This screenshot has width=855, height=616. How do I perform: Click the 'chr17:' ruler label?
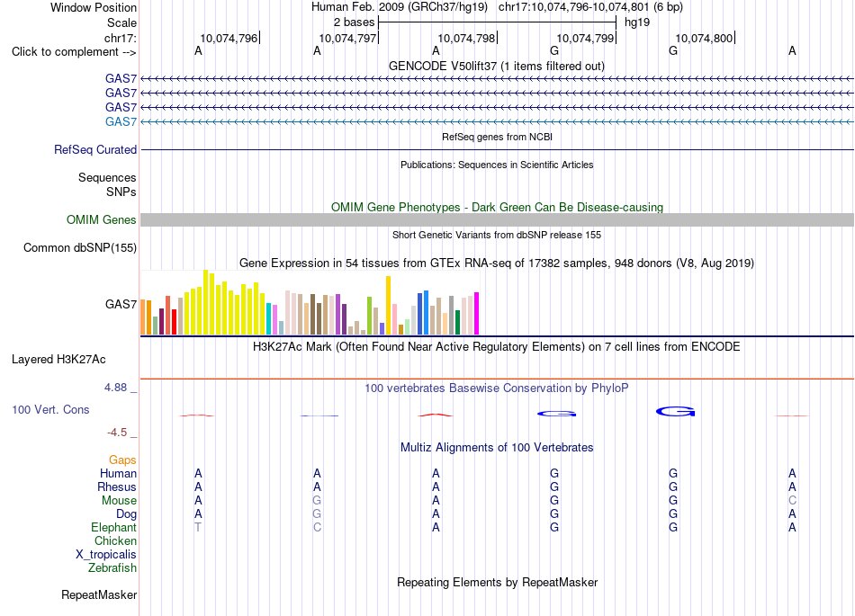coord(121,38)
